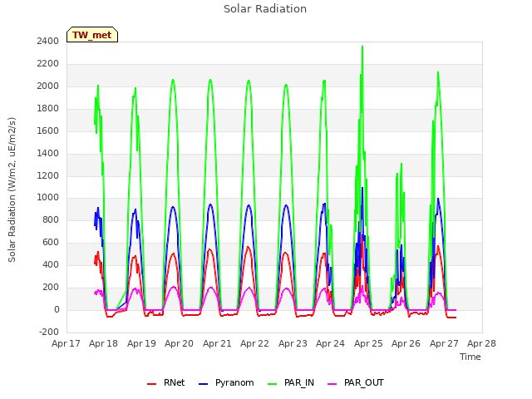Toggle the RNet series in legend
The height and width of the screenshot is (399, 532).
tap(166, 382)
